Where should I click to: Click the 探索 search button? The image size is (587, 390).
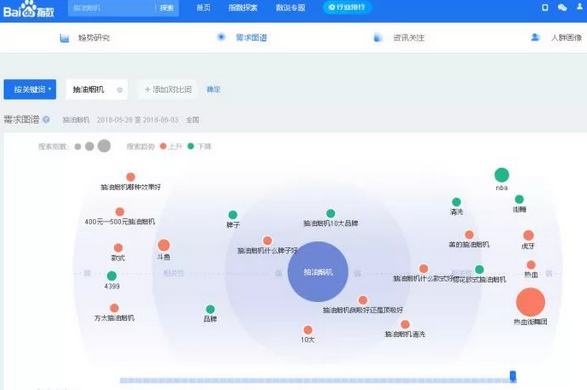(x=167, y=8)
